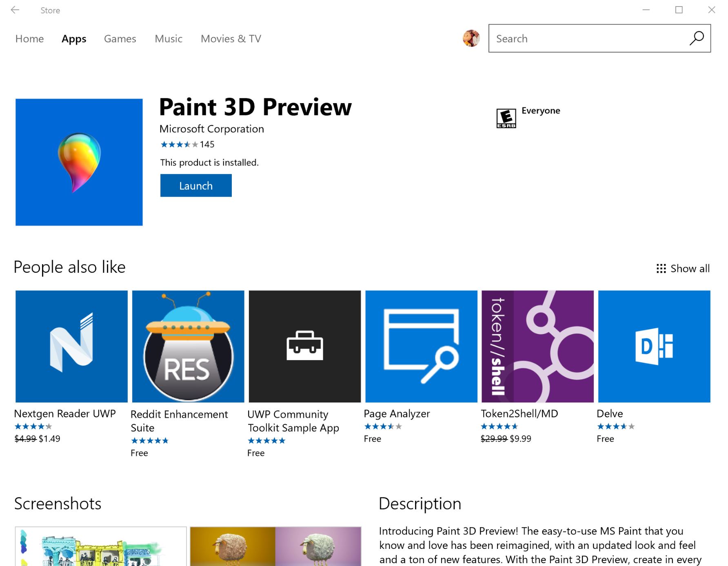
Task: Click the $1.49 price under Nextgen Reader
Action: [x=49, y=439]
